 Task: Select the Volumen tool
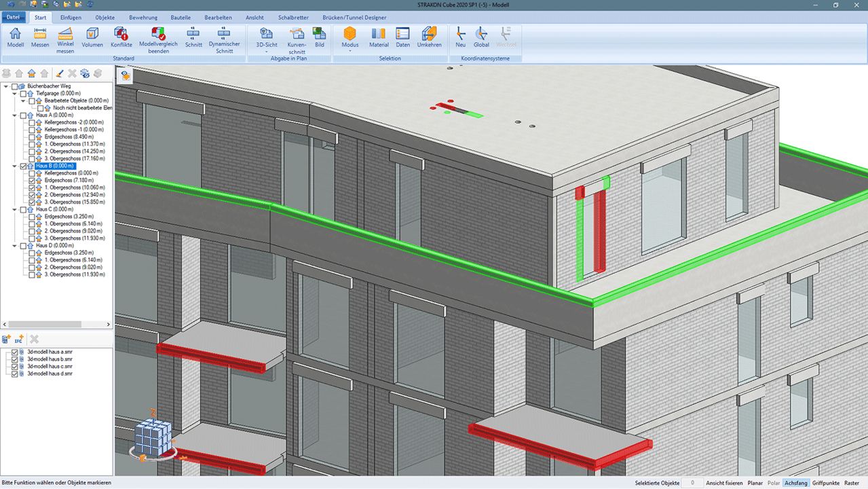click(x=92, y=37)
